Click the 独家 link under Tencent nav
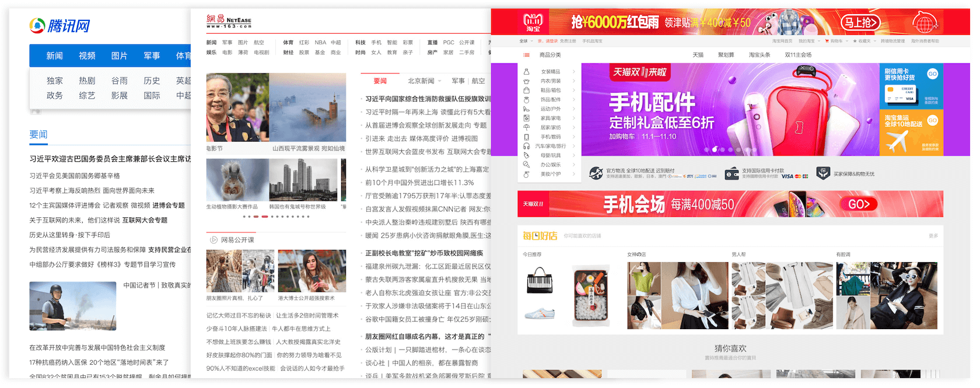Viewport: 980px width, 388px height. 54,81
